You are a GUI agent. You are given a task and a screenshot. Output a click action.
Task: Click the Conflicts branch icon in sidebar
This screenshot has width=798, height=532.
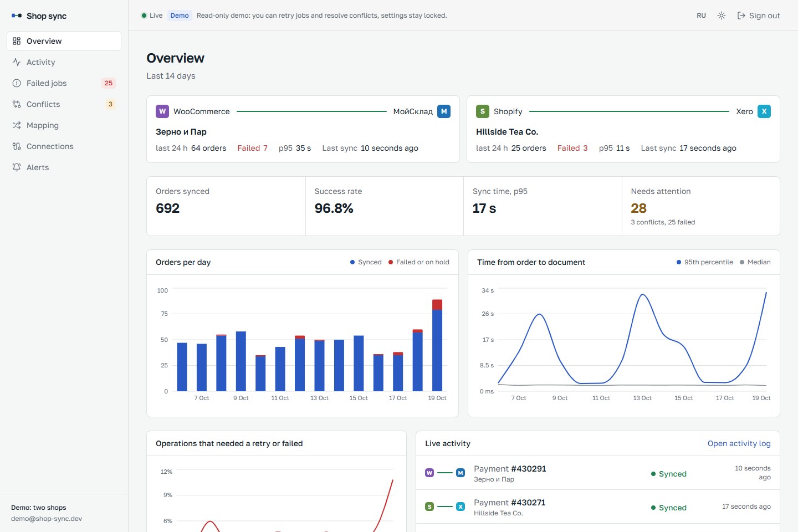coord(17,104)
